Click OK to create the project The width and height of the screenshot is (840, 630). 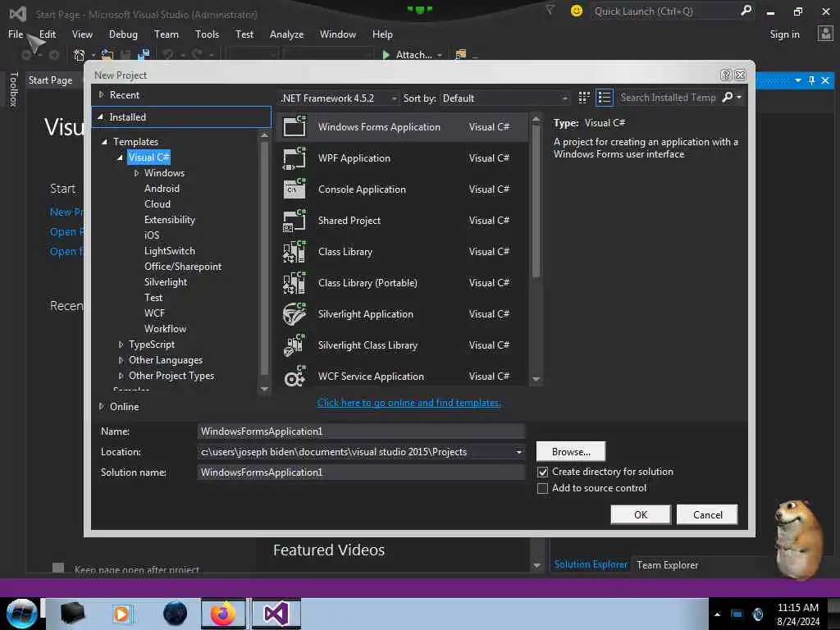tap(641, 515)
